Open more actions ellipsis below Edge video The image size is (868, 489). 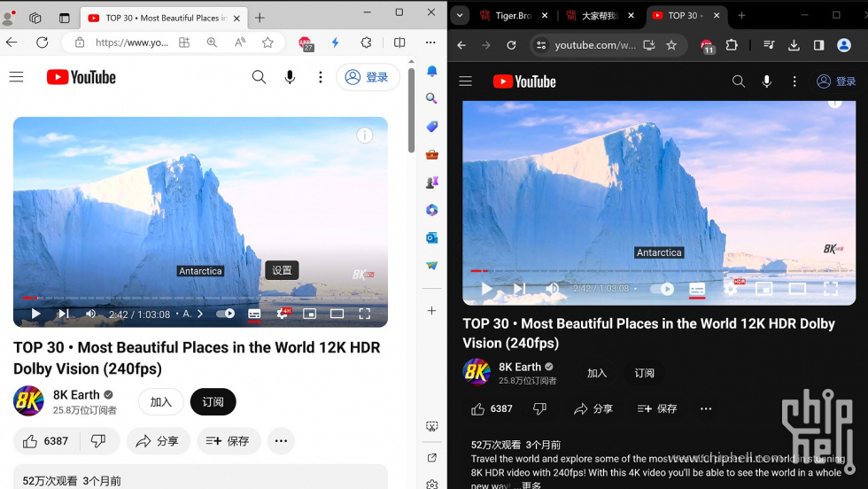(x=282, y=441)
